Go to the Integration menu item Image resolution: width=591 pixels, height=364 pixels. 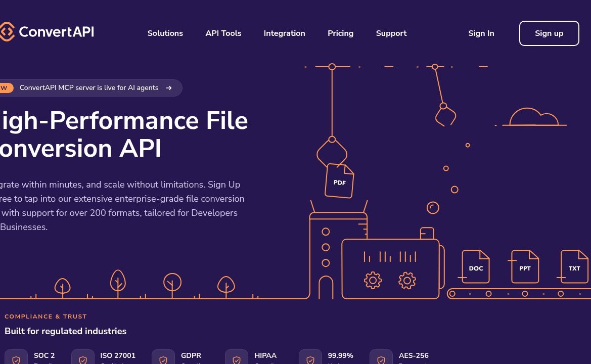point(284,33)
